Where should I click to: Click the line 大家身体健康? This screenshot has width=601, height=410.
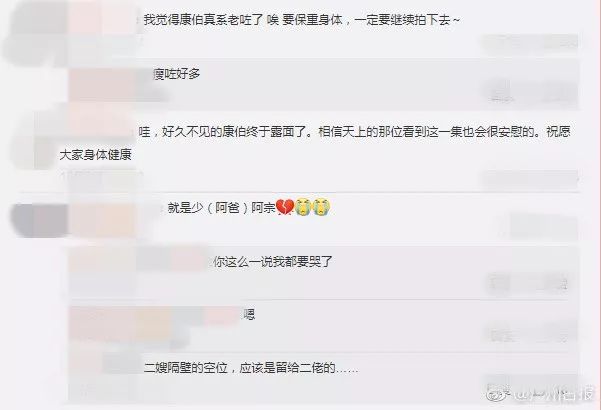(x=95, y=154)
